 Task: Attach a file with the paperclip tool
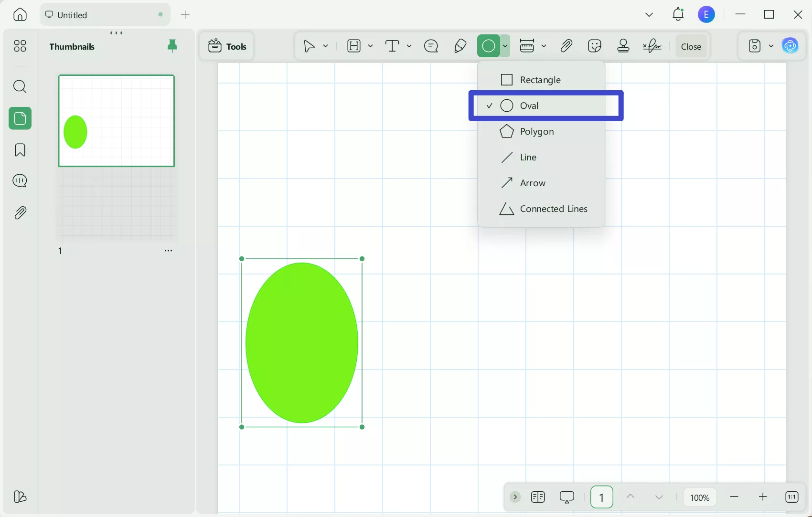tap(566, 46)
